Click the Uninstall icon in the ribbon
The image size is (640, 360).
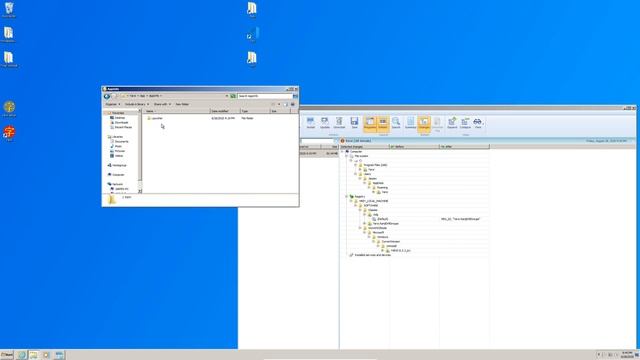339,123
